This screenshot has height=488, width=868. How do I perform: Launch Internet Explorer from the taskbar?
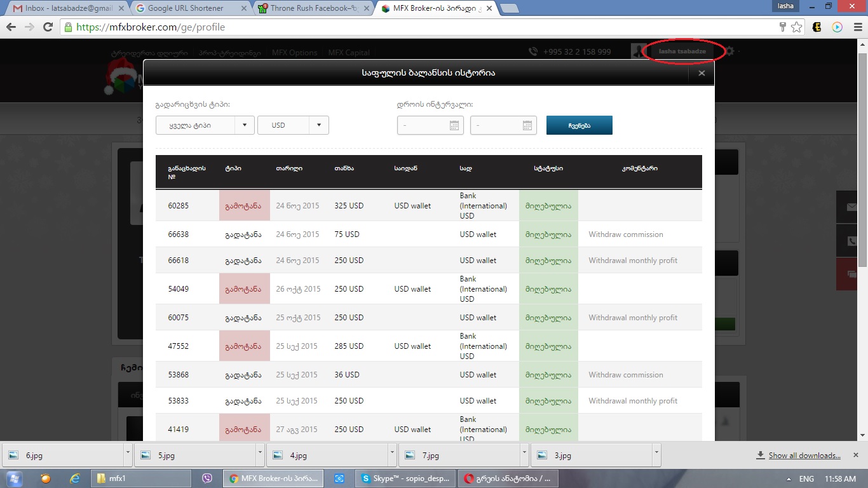click(x=75, y=478)
